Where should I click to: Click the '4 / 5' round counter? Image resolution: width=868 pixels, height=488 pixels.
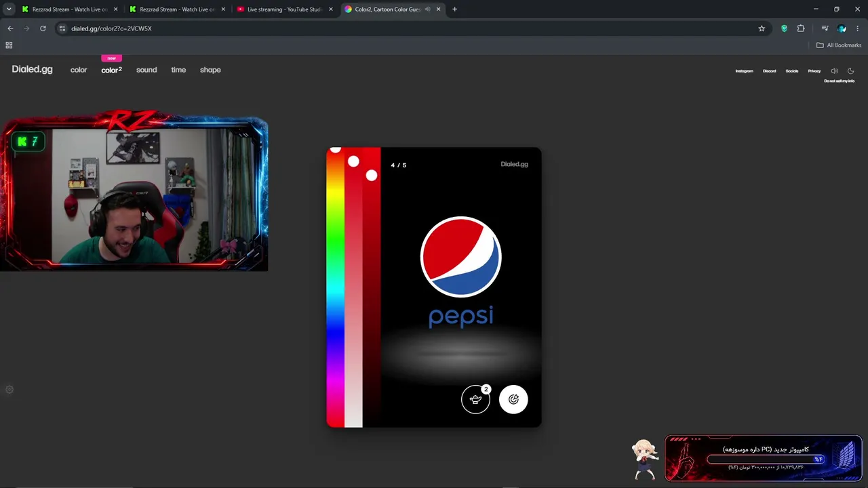(399, 165)
